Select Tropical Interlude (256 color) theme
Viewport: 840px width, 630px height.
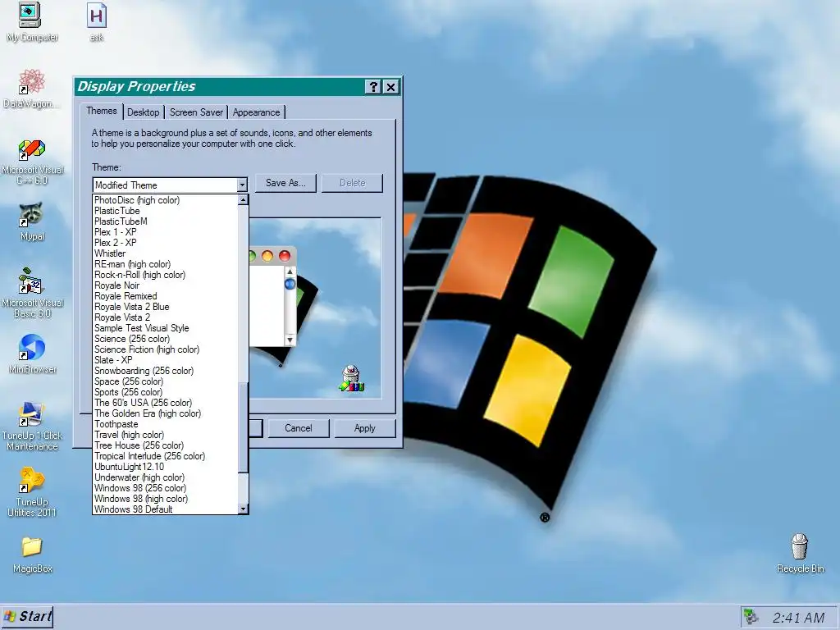(165, 456)
